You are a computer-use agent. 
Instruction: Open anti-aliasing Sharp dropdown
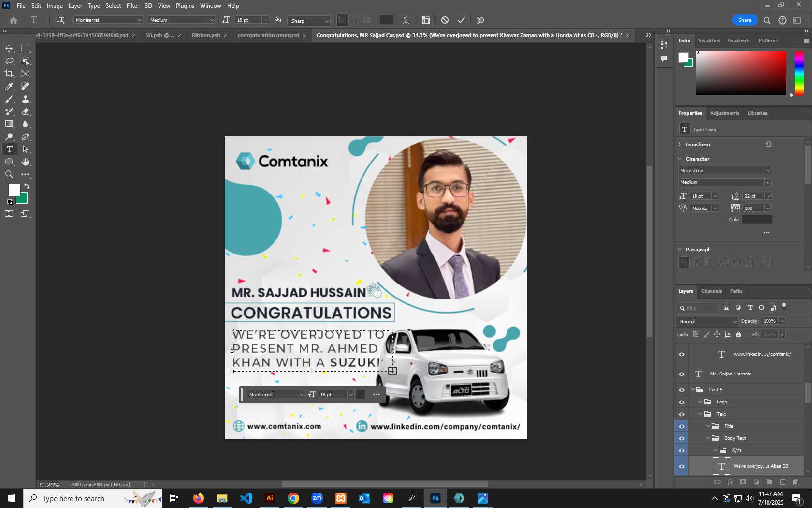[308, 21]
